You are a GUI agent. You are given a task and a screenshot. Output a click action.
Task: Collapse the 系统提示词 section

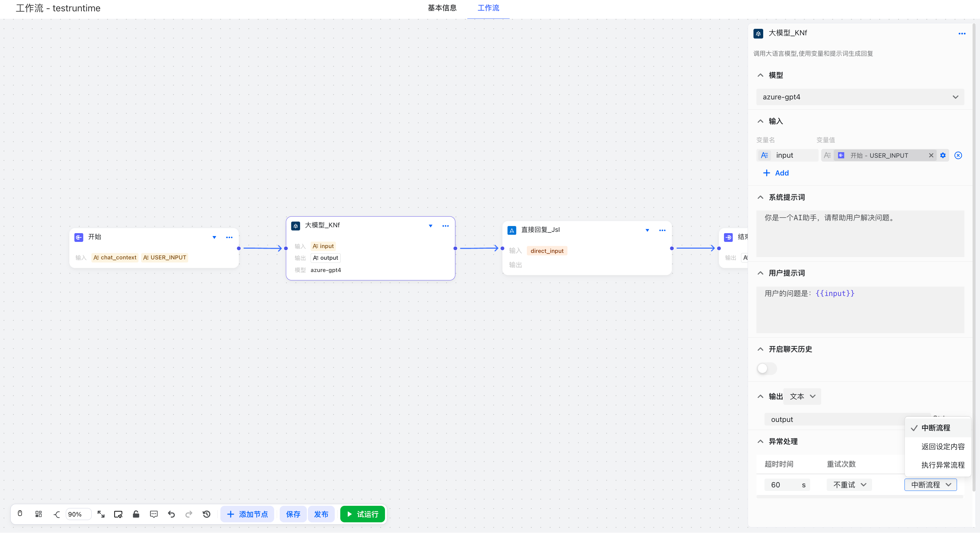760,197
